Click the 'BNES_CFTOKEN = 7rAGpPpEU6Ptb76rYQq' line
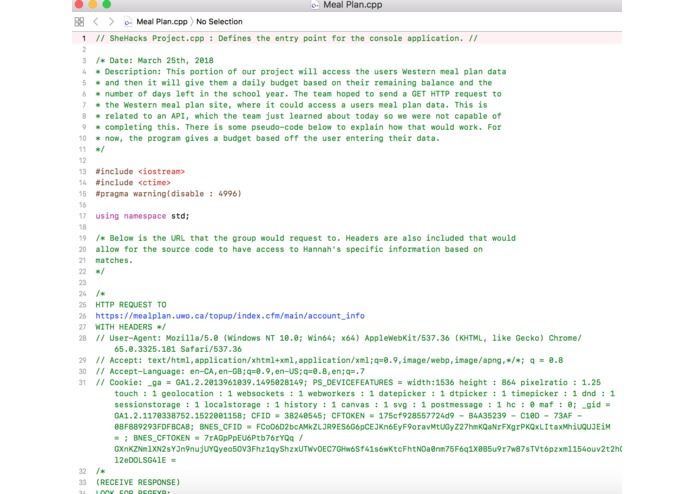Image resolution: width=695 pixels, height=494 pixels. coord(209,438)
